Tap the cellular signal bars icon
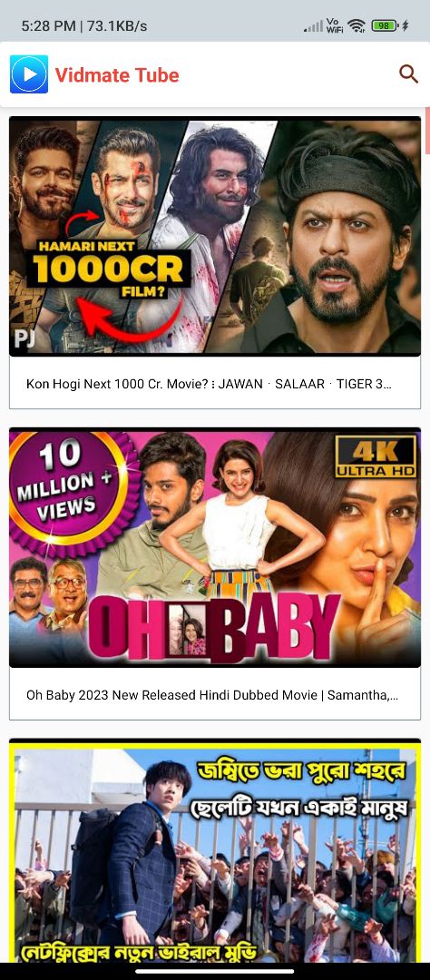Image resolution: width=430 pixels, height=980 pixels. pos(314,25)
